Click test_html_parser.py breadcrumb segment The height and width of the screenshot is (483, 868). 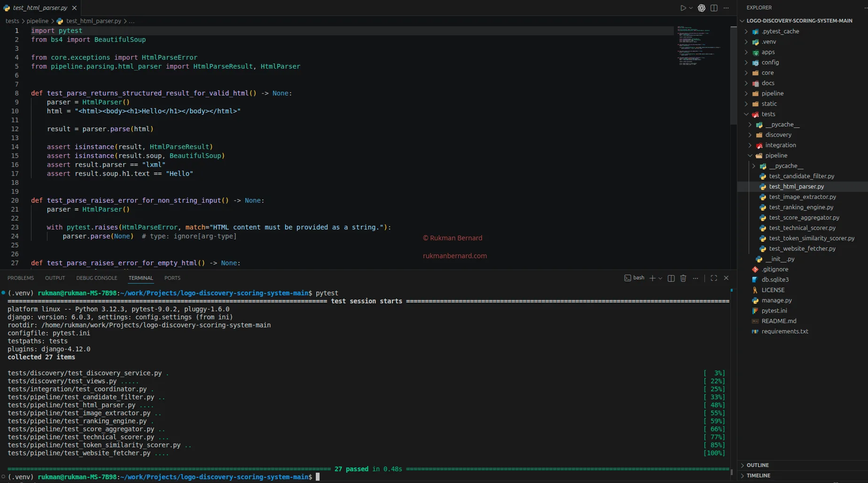[94, 21]
